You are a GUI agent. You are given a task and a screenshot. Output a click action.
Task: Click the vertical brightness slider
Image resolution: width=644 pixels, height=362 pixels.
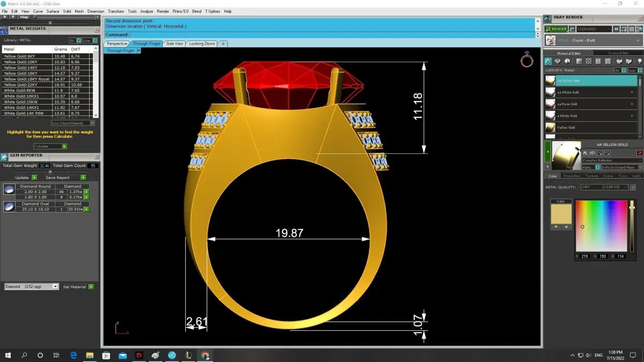(632, 226)
